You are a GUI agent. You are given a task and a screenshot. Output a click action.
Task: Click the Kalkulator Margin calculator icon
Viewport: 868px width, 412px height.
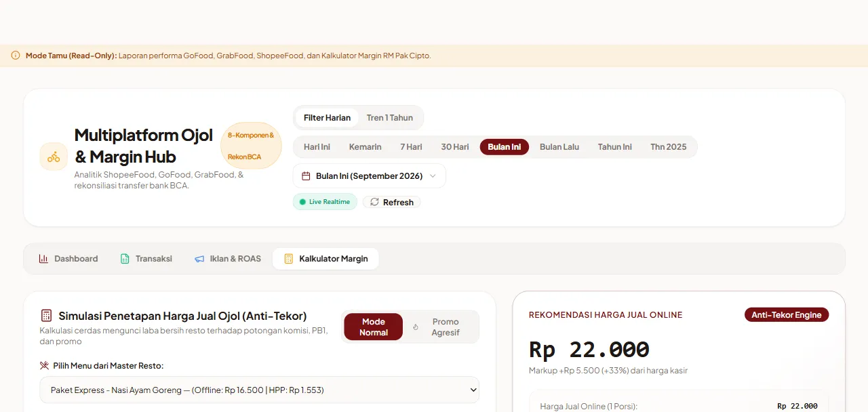point(289,258)
